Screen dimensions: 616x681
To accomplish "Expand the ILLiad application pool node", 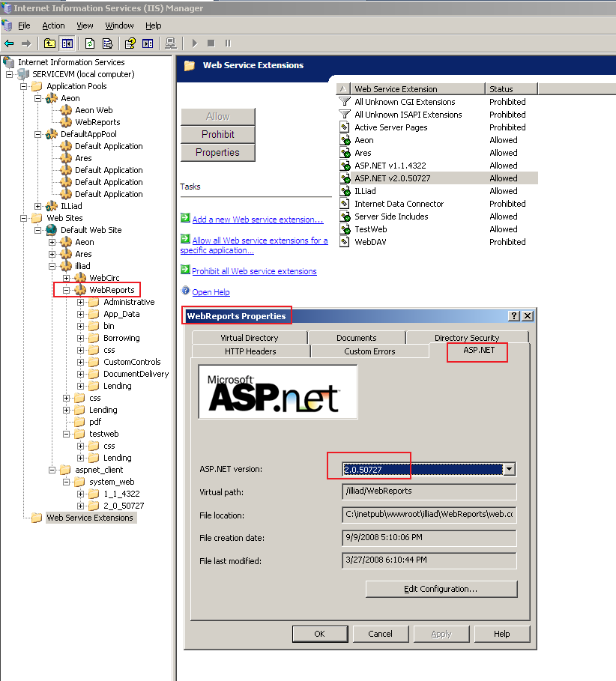I will 37,206.
